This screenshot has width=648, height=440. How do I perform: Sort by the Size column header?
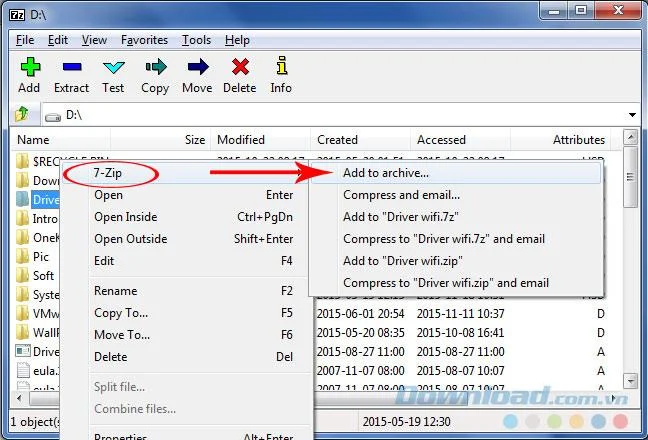click(160, 140)
